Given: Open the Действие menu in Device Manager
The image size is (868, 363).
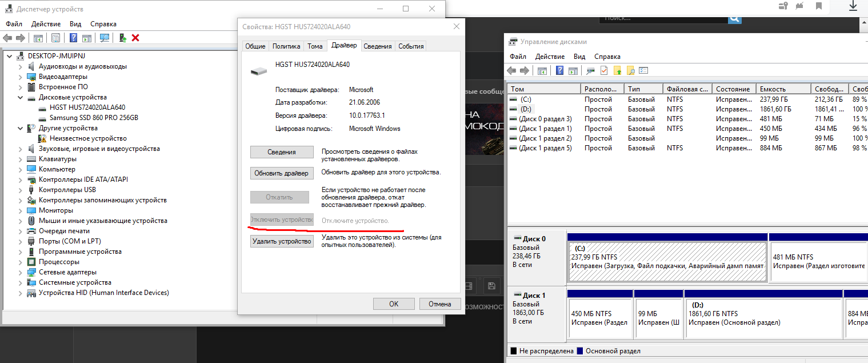Looking at the screenshot, I should click(x=46, y=24).
